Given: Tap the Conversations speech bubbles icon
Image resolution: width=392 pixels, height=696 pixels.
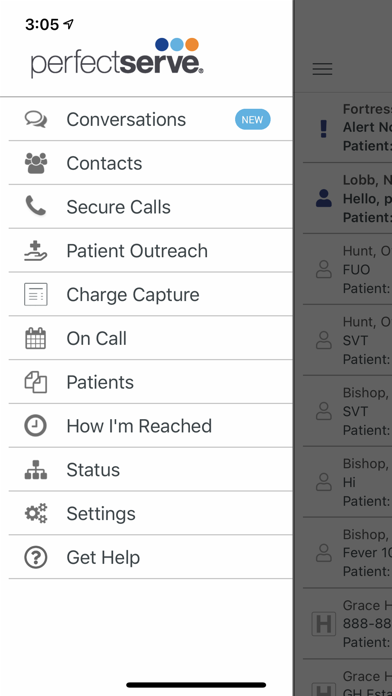Looking at the screenshot, I should [36, 119].
